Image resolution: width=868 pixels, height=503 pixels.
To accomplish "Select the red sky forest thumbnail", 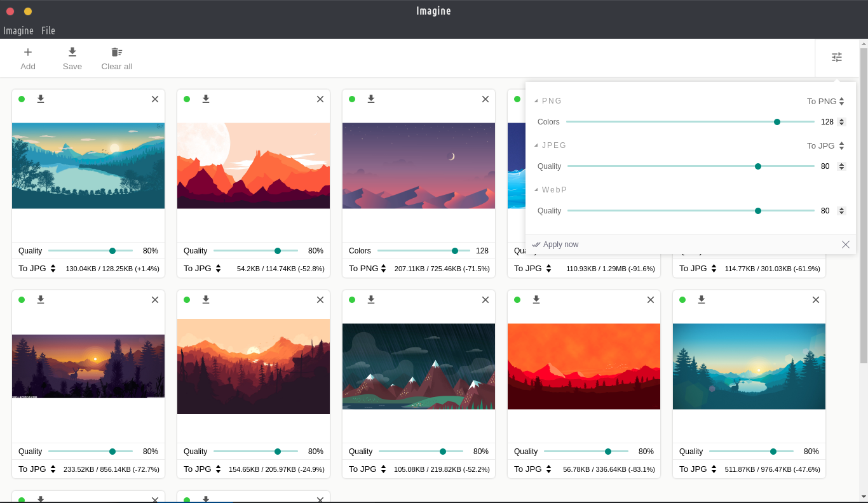I will (x=584, y=366).
